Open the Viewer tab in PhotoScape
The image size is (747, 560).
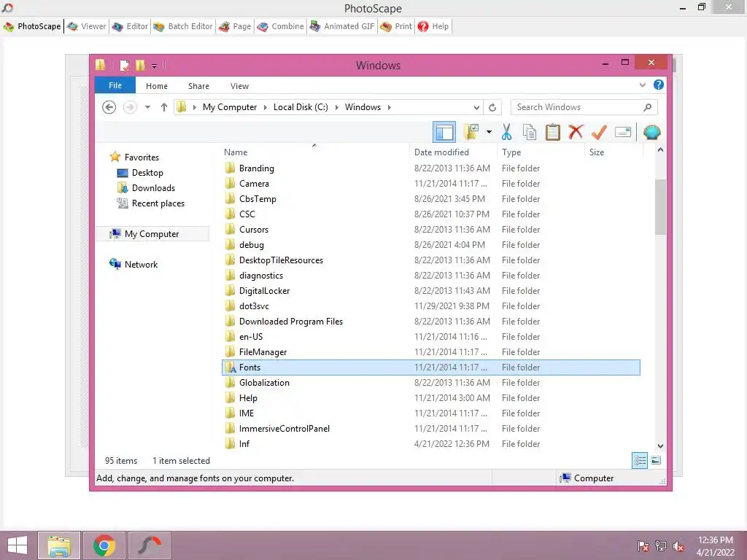(x=87, y=26)
